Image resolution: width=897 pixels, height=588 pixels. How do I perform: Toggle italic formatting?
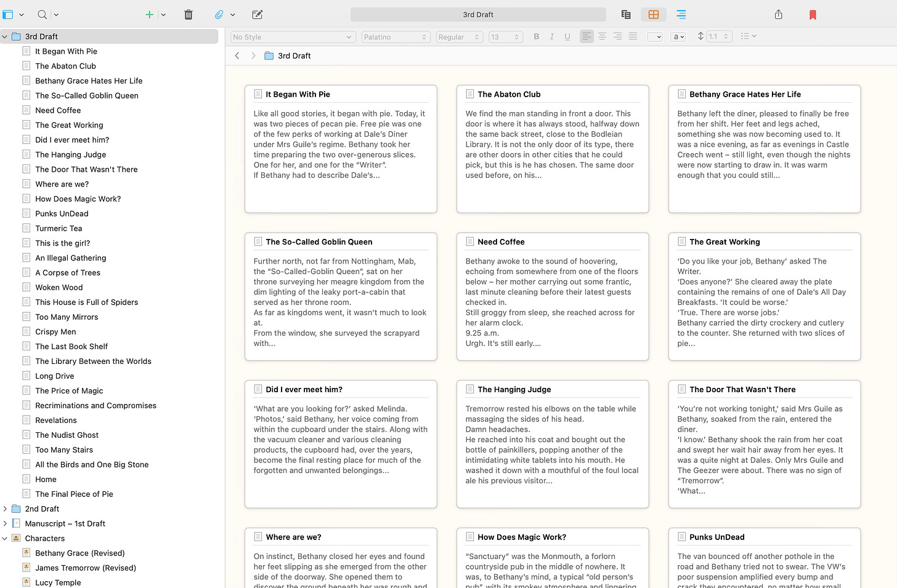tap(551, 36)
